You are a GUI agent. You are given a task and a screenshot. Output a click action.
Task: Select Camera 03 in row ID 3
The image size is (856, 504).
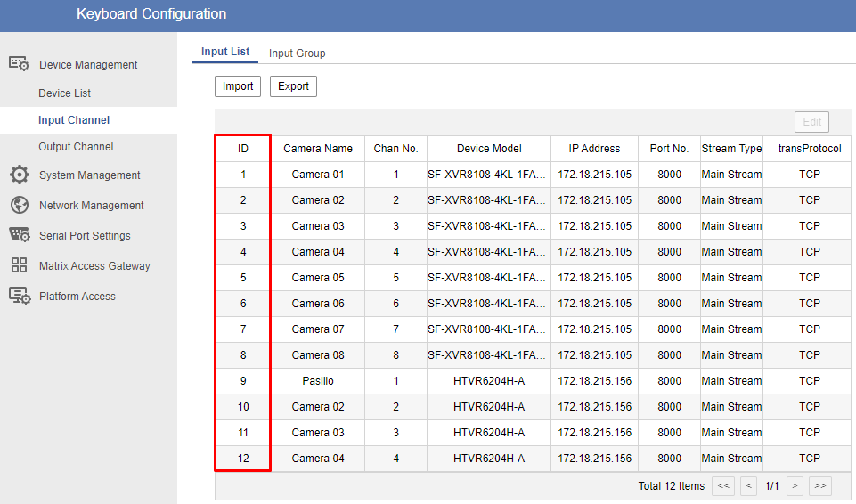pos(318,226)
